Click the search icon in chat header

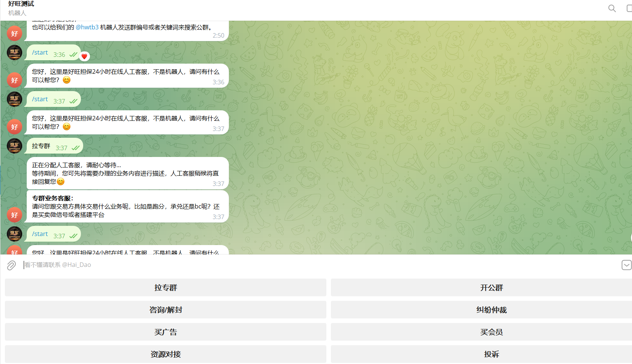click(x=612, y=8)
